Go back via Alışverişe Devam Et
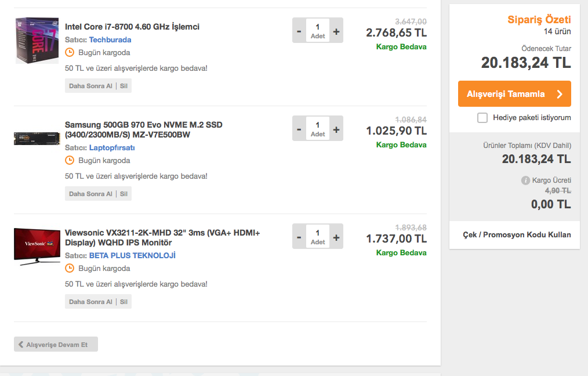 point(56,344)
